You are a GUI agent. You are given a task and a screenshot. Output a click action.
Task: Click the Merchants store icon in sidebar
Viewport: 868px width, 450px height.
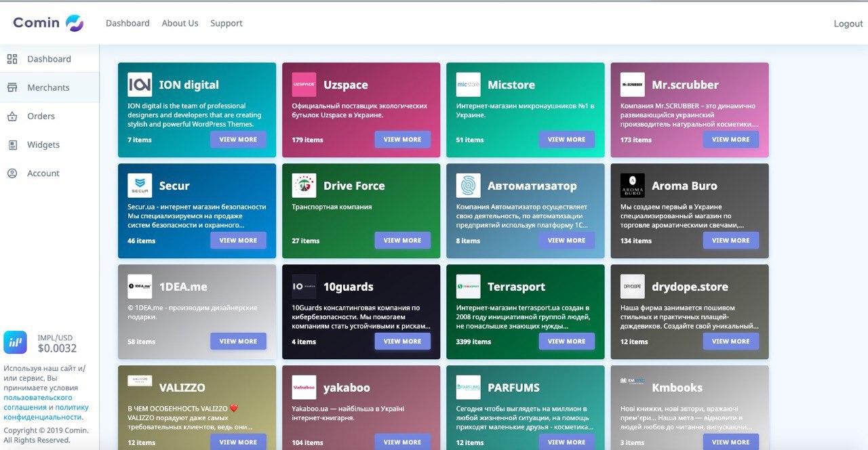12,87
